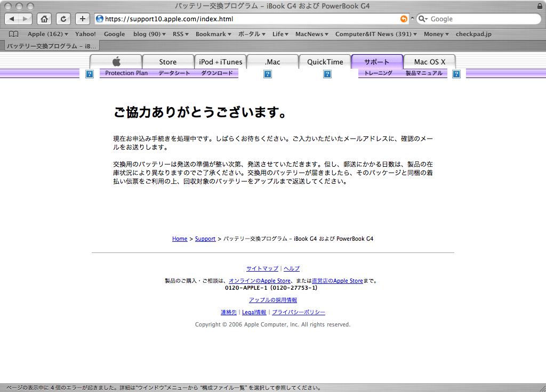Click the Copyright © 2006 Apple Computer text

coord(272,324)
